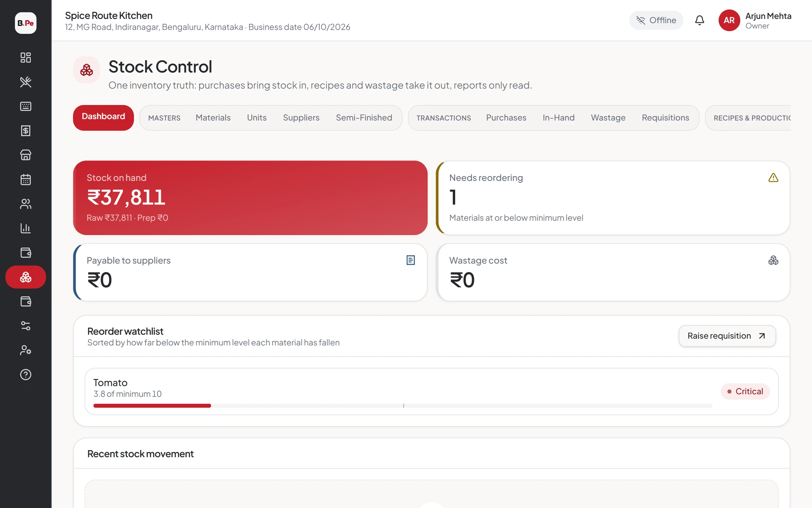Go to the Purchases tab
The image size is (812, 508).
click(x=506, y=118)
